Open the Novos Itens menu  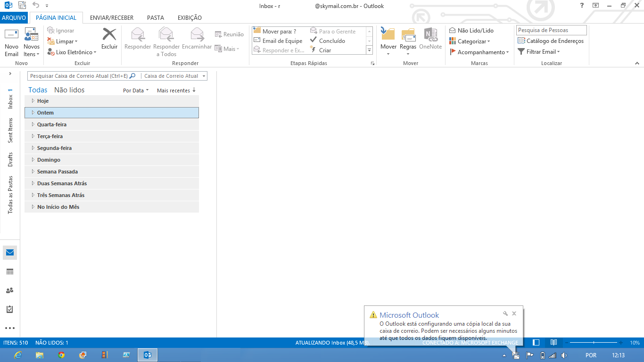point(32,42)
